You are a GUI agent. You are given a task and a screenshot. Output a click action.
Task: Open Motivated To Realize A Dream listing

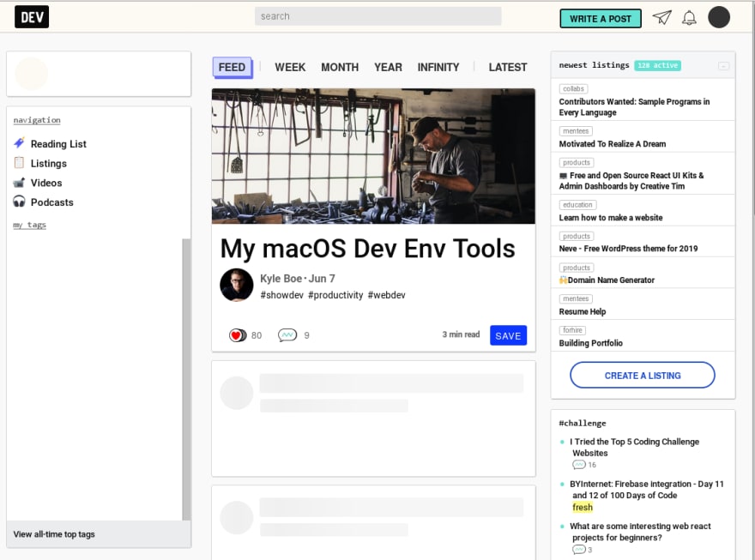612,144
